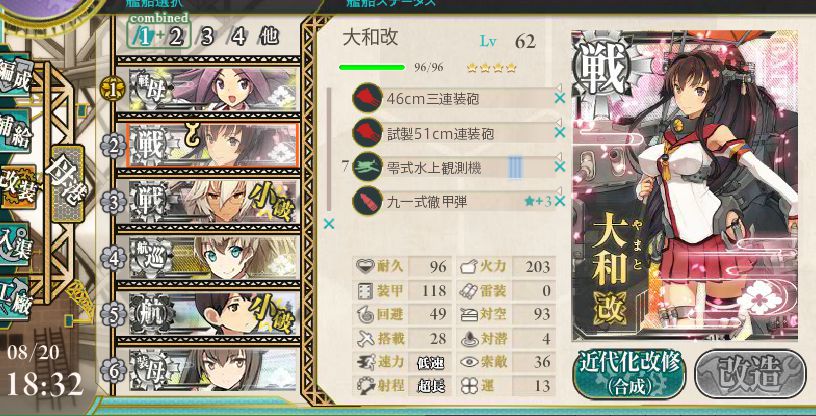
Task: Open the 工廠 factory menu icon
Action: [14, 298]
